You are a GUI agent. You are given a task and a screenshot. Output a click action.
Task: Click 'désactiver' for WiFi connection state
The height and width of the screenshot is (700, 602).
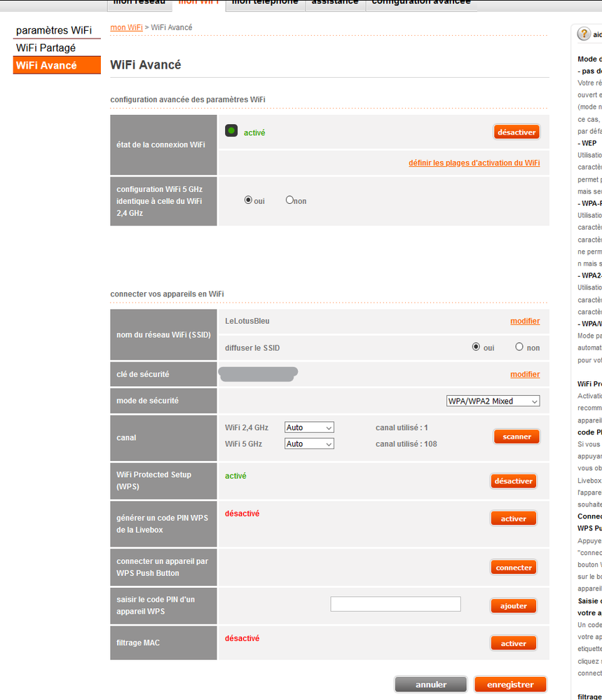point(517,132)
